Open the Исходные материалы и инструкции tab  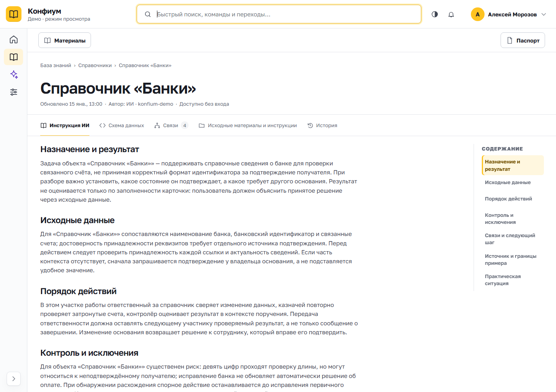point(248,126)
